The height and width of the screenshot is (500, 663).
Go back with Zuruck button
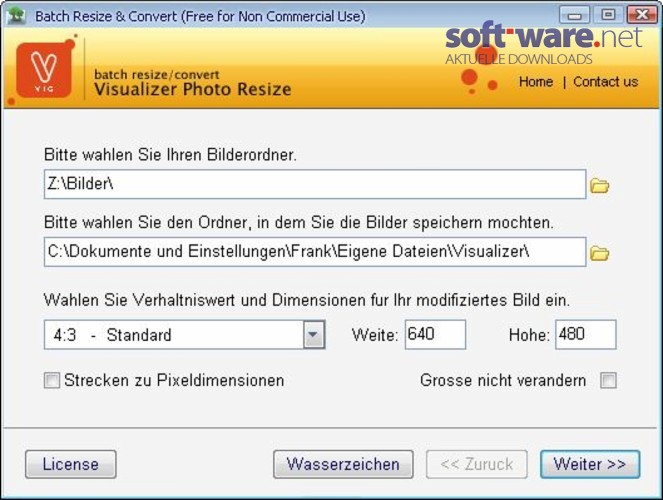pos(477,464)
